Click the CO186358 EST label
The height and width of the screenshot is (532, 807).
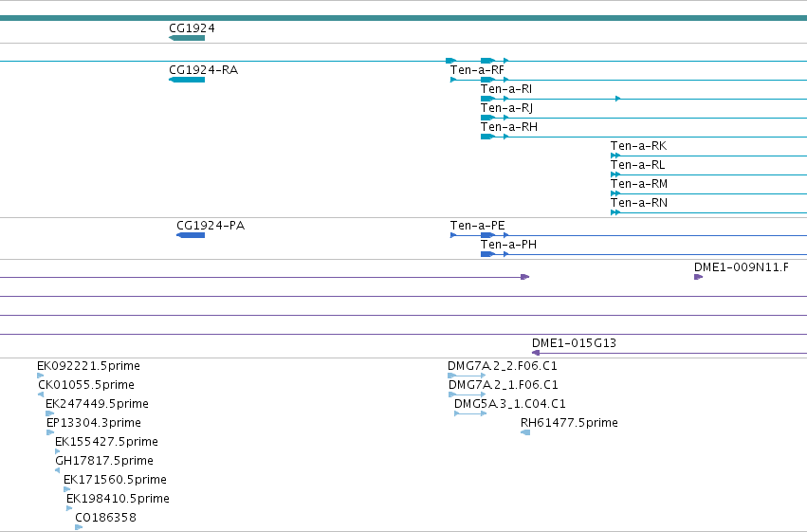pyautogui.click(x=106, y=518)
